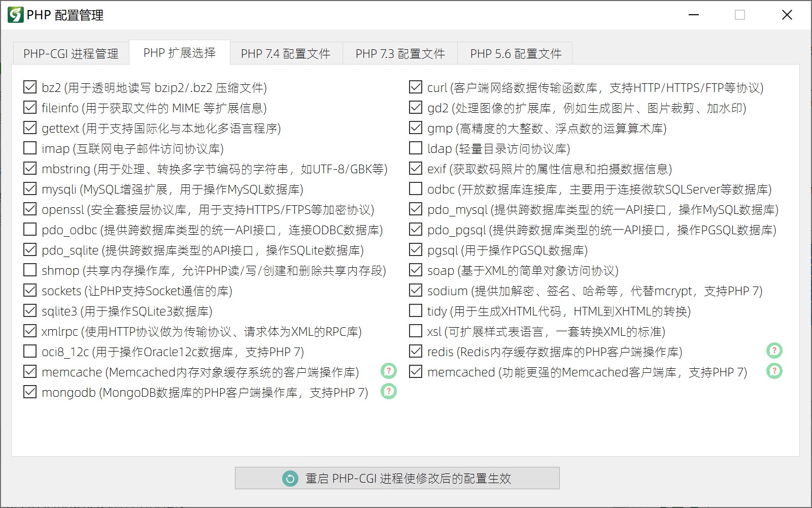Enable the tidy extension checkbox
The width and height of the screenshot is (812, 508).
coord(416,311)
